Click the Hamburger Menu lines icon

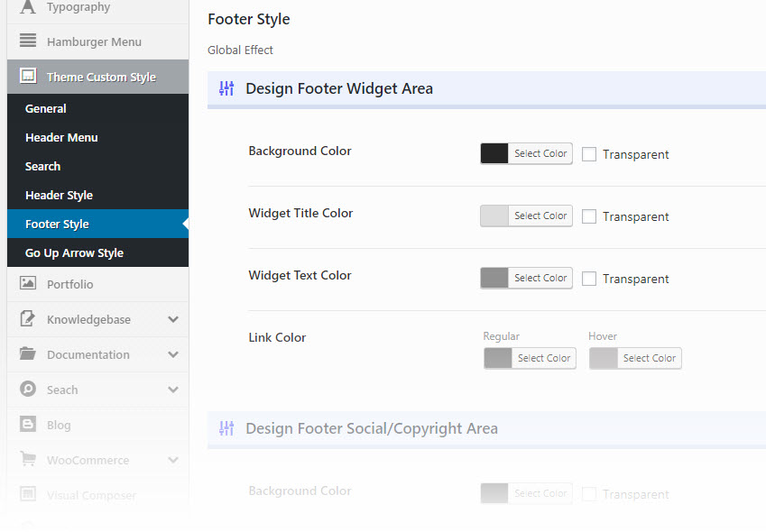coord(28,41)
